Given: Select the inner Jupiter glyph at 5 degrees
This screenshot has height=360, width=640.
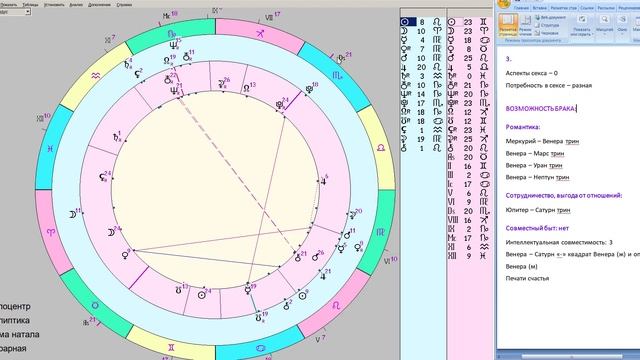Looking at the screenshot, I should pos(324,181).
